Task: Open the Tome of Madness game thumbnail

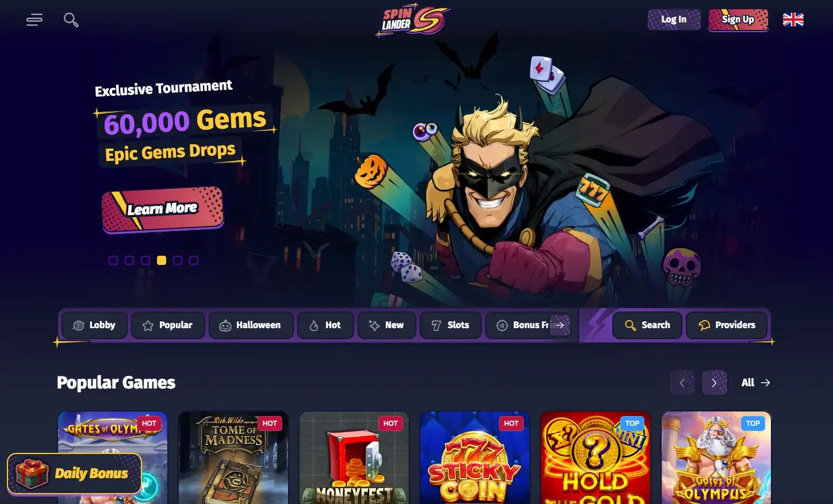Action: (233, 457)
